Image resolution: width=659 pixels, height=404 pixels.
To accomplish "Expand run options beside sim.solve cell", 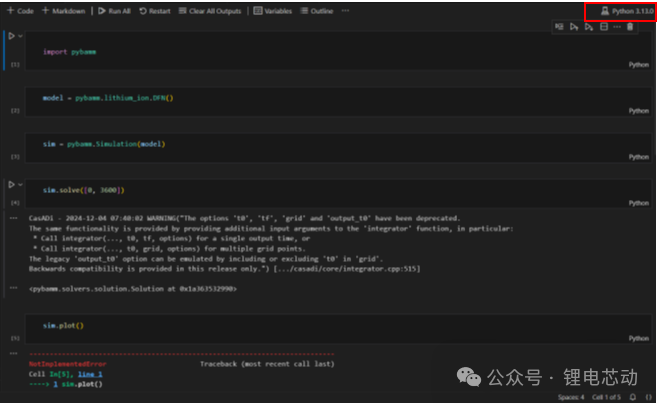I will 20,184.
